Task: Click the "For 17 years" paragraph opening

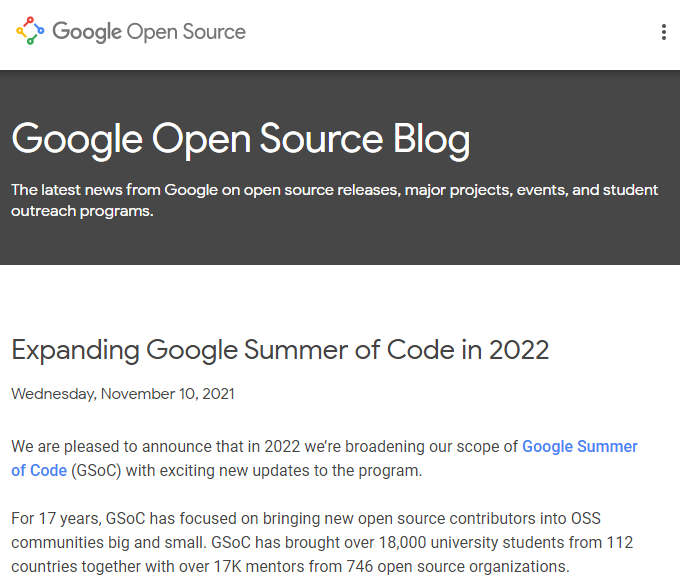Action: 55,518
